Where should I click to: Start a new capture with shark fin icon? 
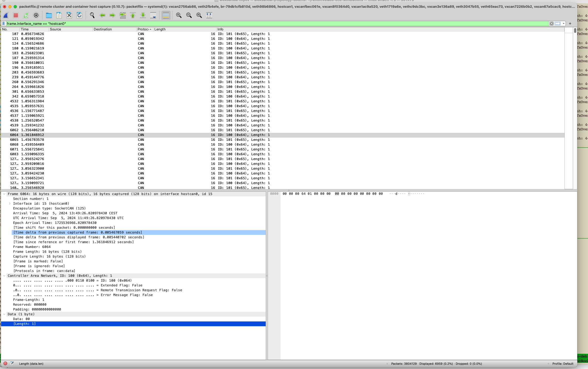pyautogui.click(x=6, y=15)
